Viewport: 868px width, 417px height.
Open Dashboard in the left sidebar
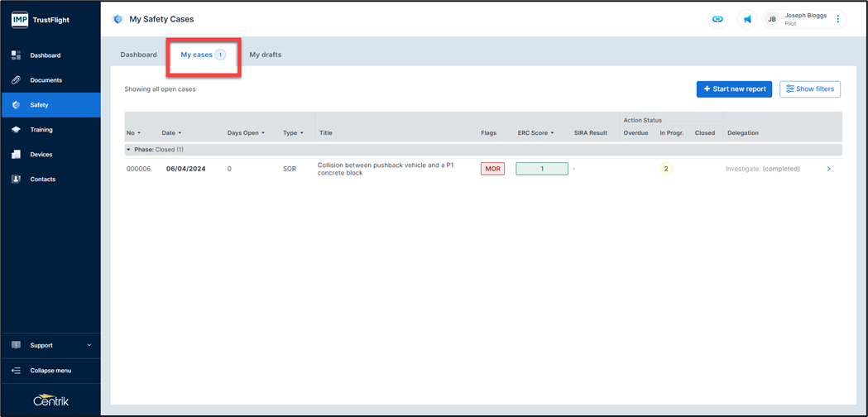click(45, 55)
